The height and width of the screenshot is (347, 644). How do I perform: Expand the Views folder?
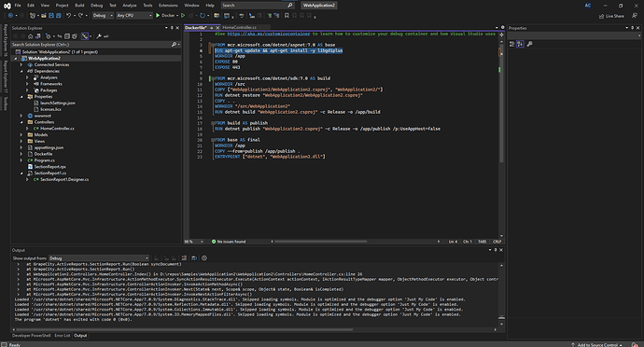click(x=21, y=141)
